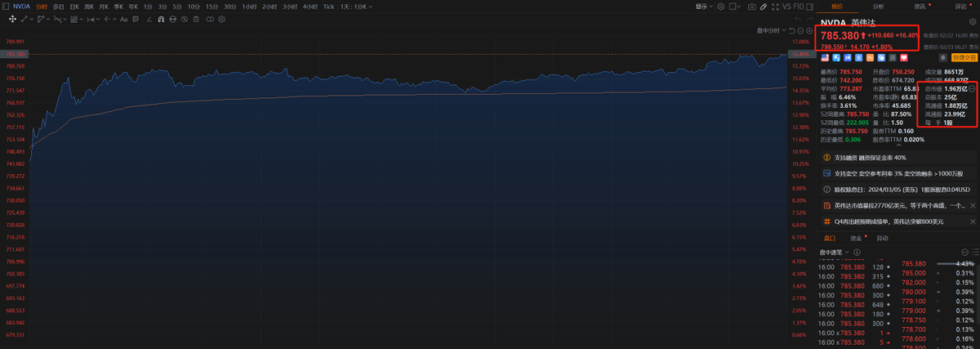
Task: Select 日K daily candlestick
Action: tap(74, 7)
